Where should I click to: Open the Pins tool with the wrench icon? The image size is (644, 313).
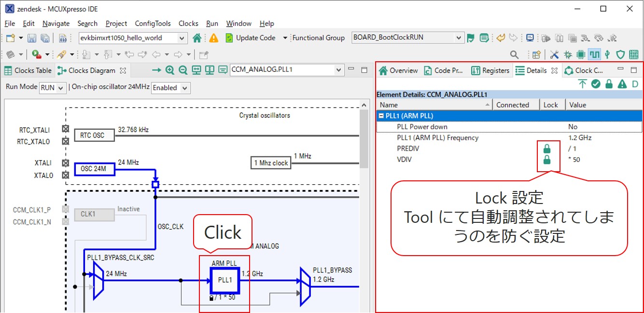click(x=554, y=54)
